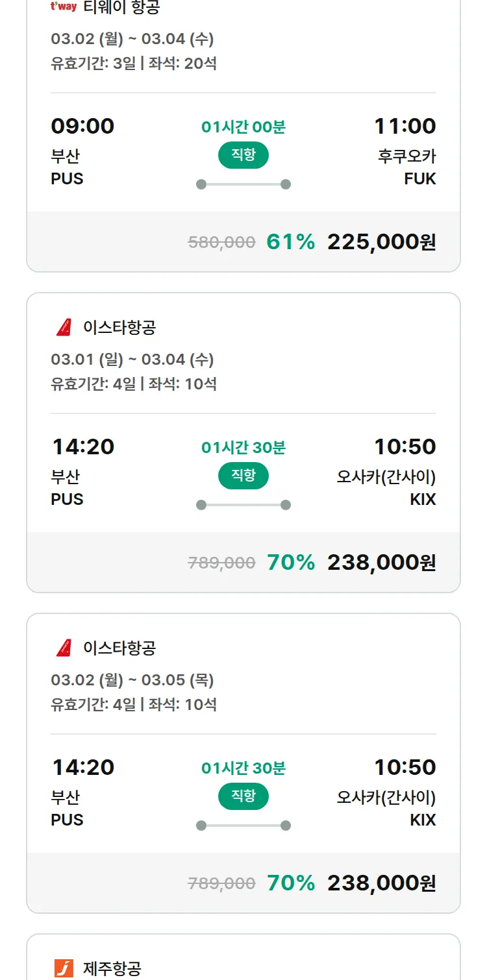Screen dimensions: 487x980
Task: Click the Eastar Jet logo on the 03.02 card
Action: click(64, 648)
